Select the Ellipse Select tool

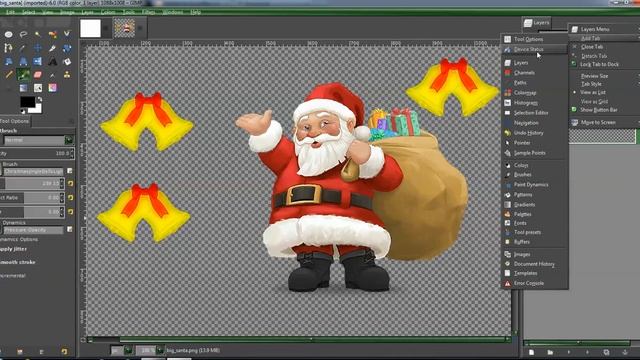click(x=8, y=34)
